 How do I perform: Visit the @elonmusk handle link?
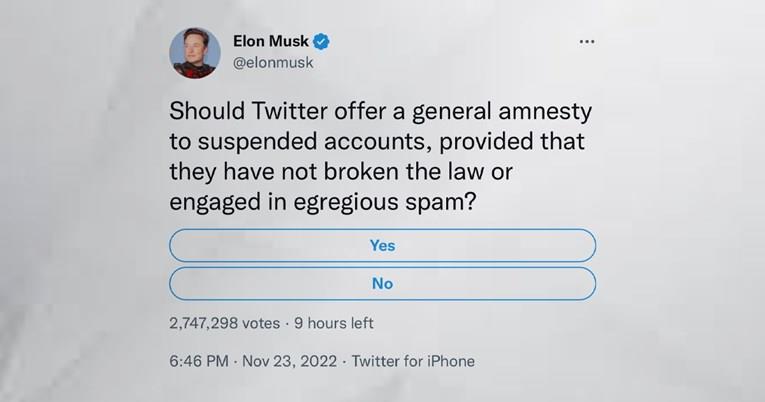(273, 63)
